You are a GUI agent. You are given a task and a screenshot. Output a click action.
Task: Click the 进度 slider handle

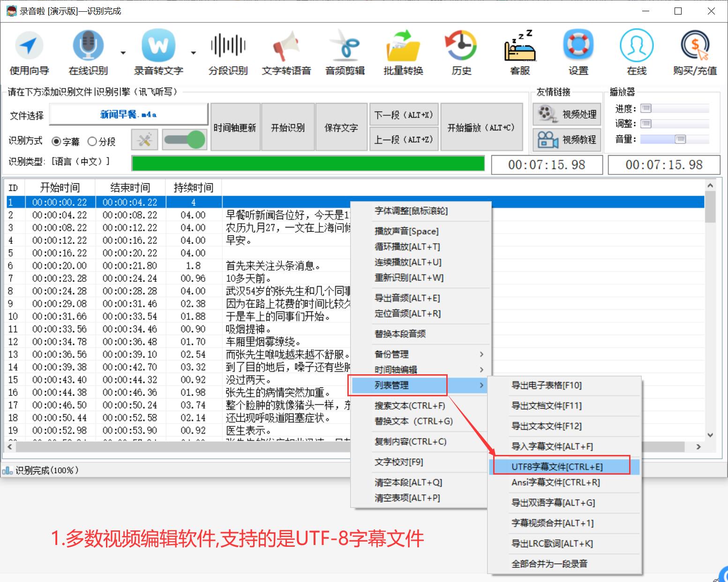(646, 108)
